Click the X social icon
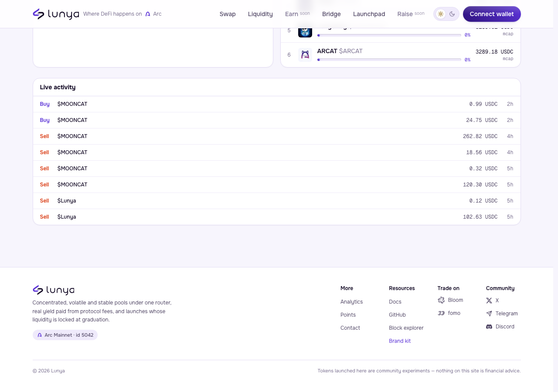Screen dimensions: 558x392 point(489,301)
